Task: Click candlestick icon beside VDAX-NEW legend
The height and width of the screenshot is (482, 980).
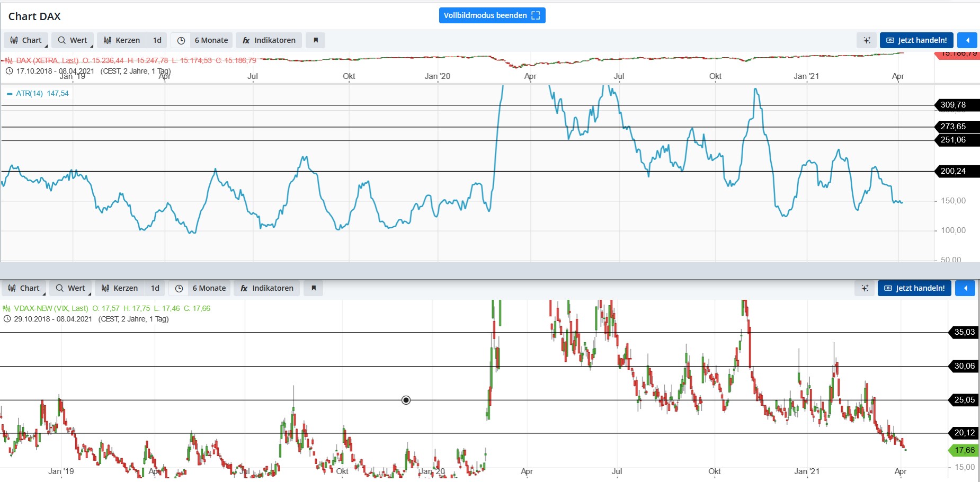Action: click(x=6, y=308)
